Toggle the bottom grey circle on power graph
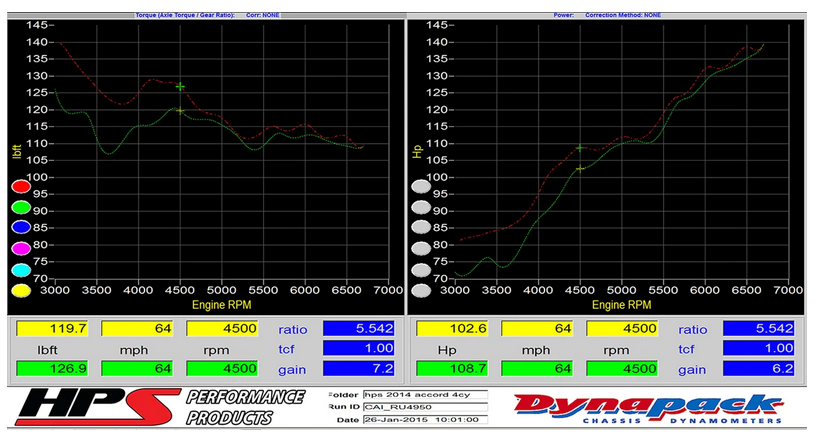This screenshot has height=439, width=816. 422,291
